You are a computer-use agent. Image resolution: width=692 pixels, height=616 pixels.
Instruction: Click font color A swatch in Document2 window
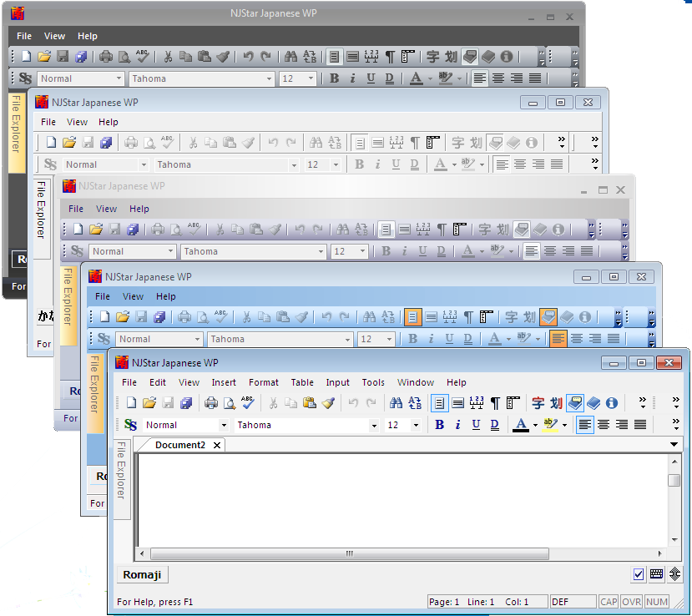pos(521,425)
